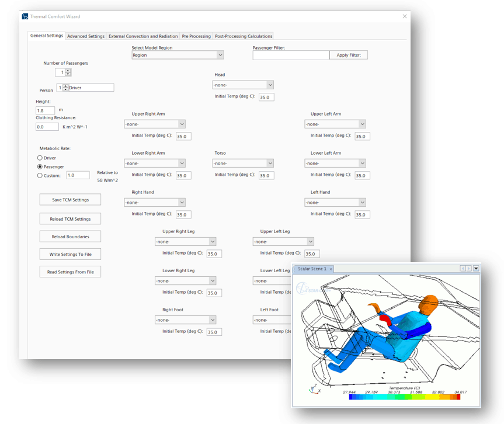This screenshot has height=424, width=504.
Task: Choose the Custom metabolic rate option
Action: 40,175
